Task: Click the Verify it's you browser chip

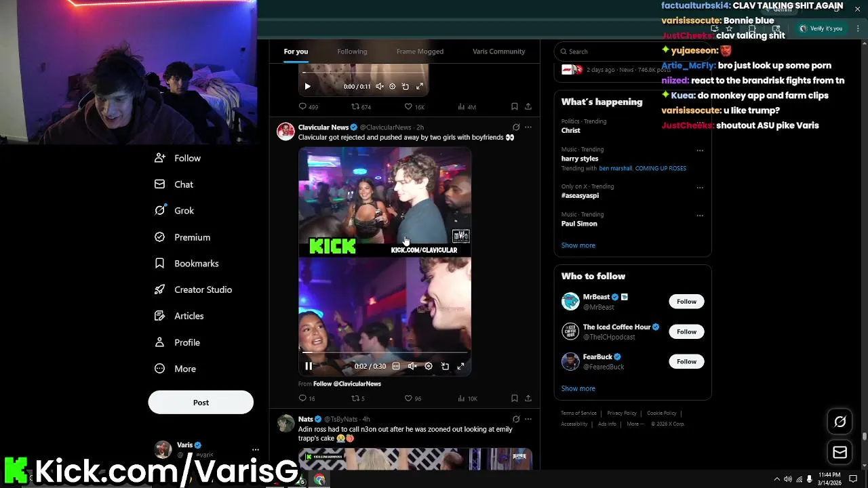Action: [821, 28]
